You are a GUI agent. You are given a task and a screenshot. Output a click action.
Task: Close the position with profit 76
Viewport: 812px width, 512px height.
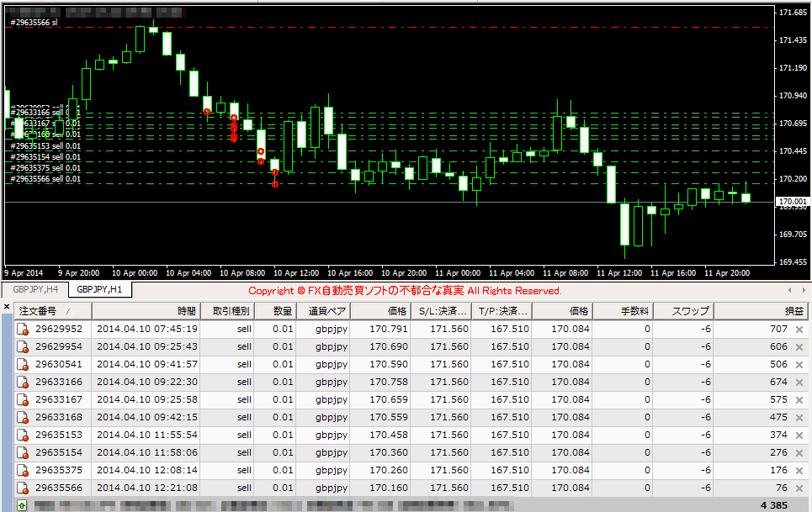click(x=799, y=488)
